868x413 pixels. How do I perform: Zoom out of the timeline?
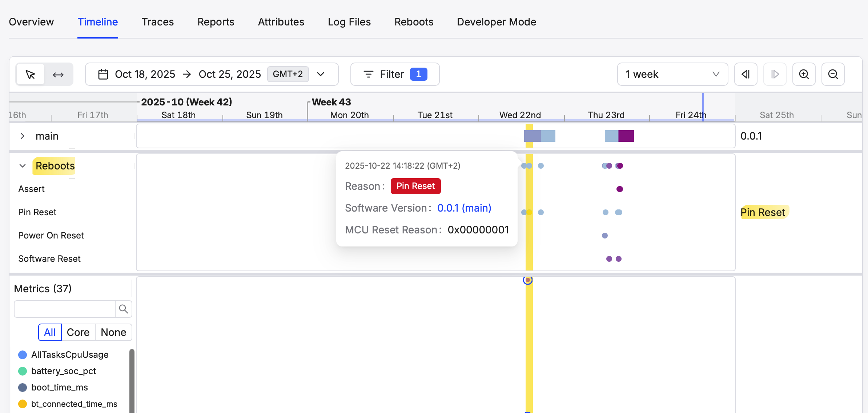(833, 75)
